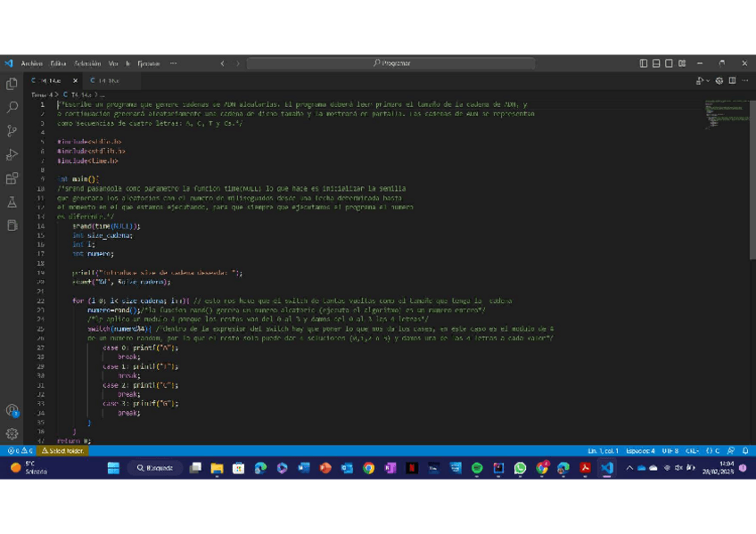Click the errors and warnings status indicator
The height and width of the screenshot is (534, 756).
tap(20, 451)
